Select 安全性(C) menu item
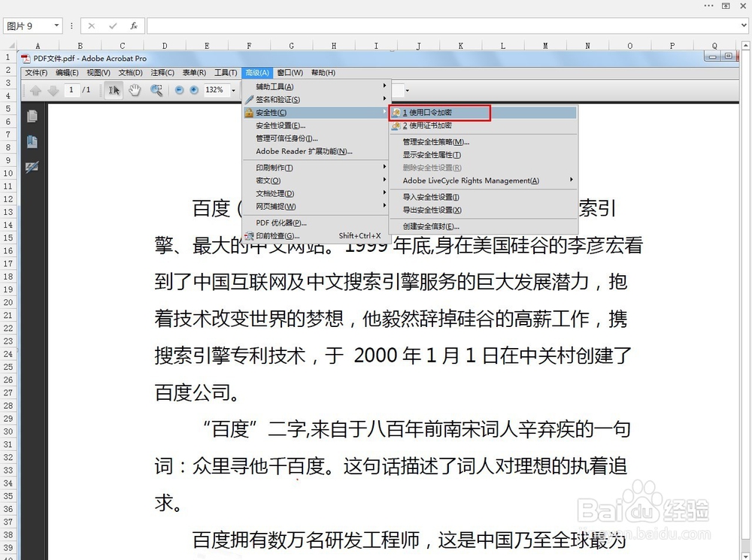 point(316,113)
